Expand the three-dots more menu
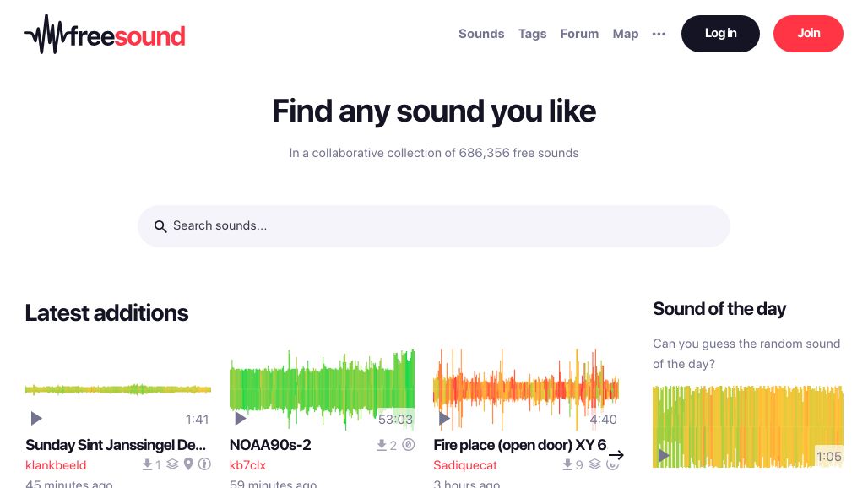Image resolution: width=868 pixels, height=488 pixels. point(659,34)
